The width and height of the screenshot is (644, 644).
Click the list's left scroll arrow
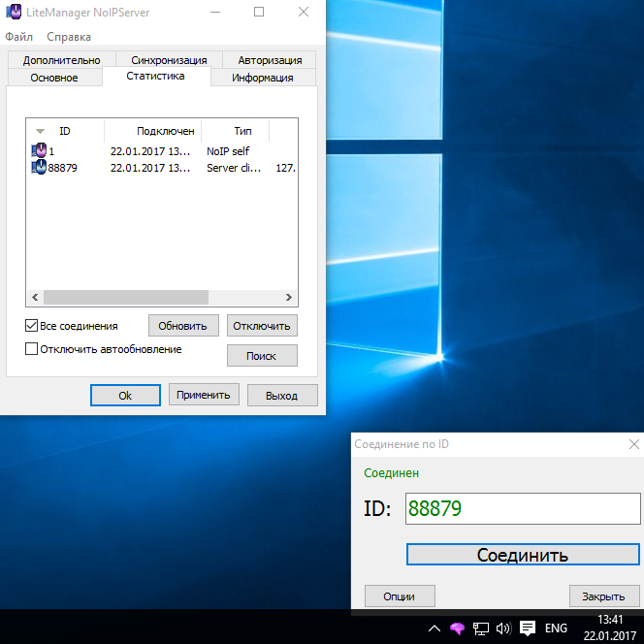[35, 297]
